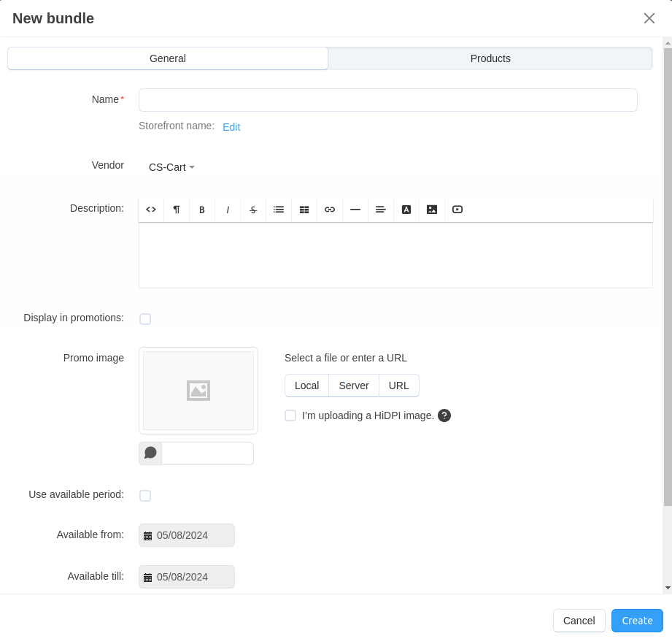
Task: Apply italic formatting in description editor
Action: pyautogui.click(x=228, y=210)
